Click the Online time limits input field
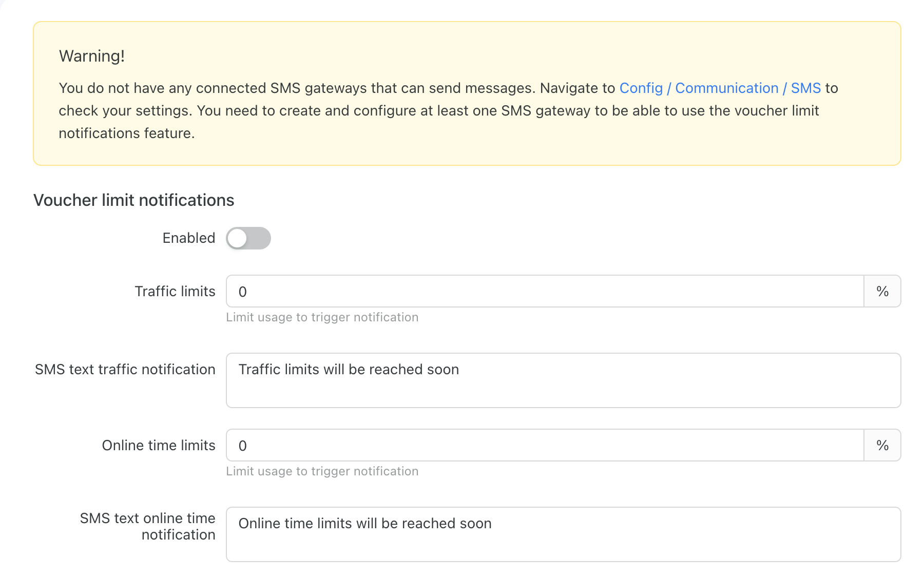Viewport: 924px width, 577px height. point(545,445)
